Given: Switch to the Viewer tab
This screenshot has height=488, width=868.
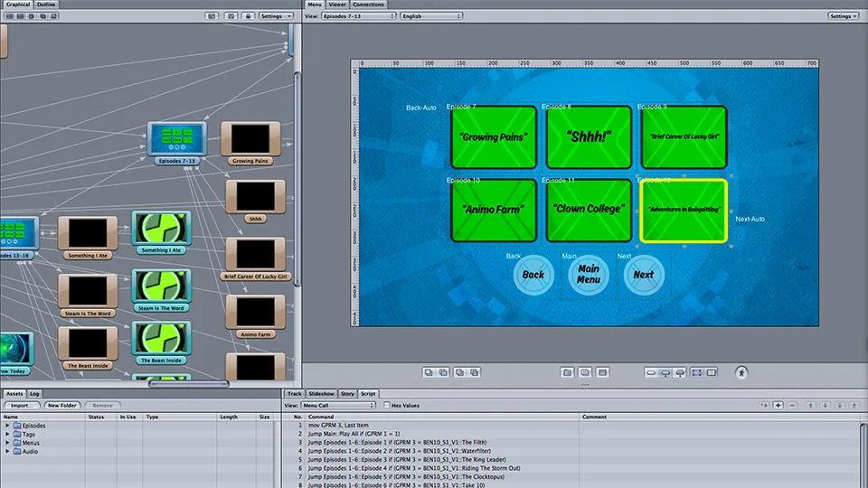Looking at the screenshot, I should 337,5.
